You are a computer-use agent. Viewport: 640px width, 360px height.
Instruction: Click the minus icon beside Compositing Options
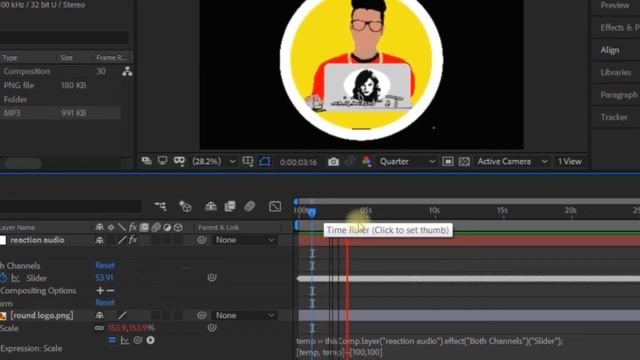[x=110, y=290]
